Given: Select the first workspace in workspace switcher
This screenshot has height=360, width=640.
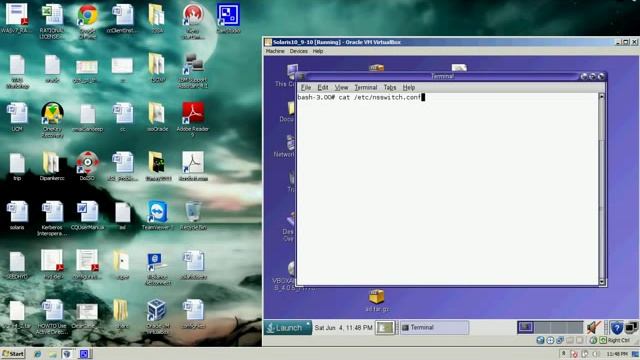Looking at the screenshot, I should (x=525, y=327).
